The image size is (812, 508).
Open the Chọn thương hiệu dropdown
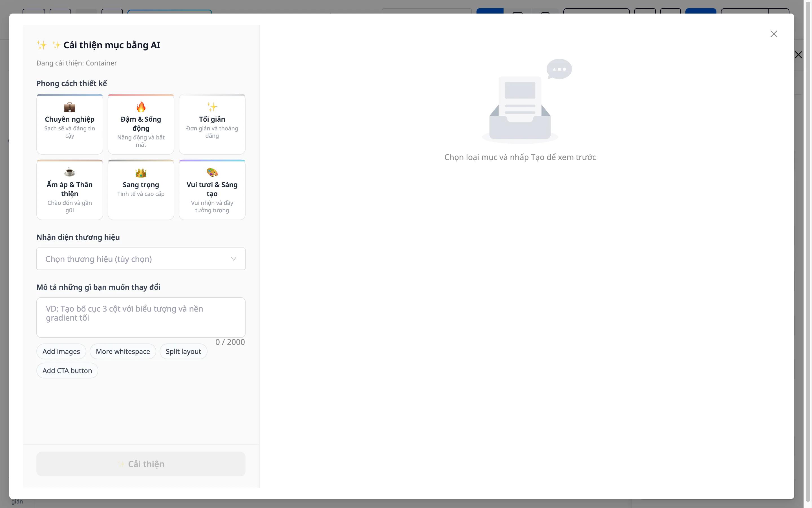141,259
